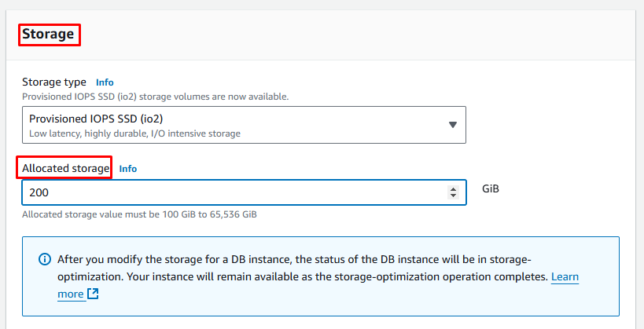Open the Info link next to Storage type
The image size is (644, 329).
(105, 82)
